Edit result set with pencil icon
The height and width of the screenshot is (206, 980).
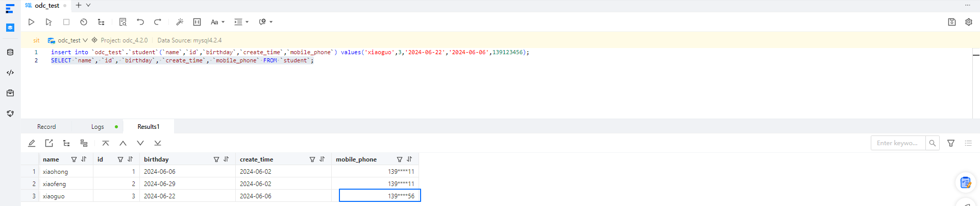pyautogui.click(x=32, y=143)
